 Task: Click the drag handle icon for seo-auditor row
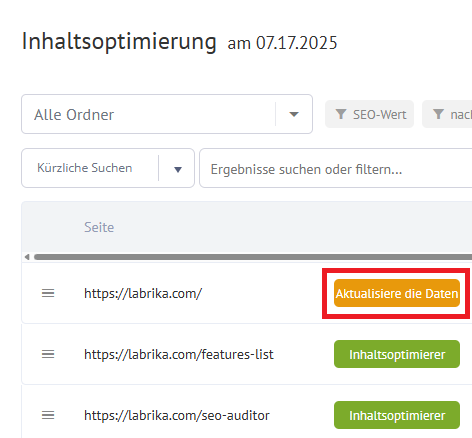pyautogui.click(x=48, y=415)
